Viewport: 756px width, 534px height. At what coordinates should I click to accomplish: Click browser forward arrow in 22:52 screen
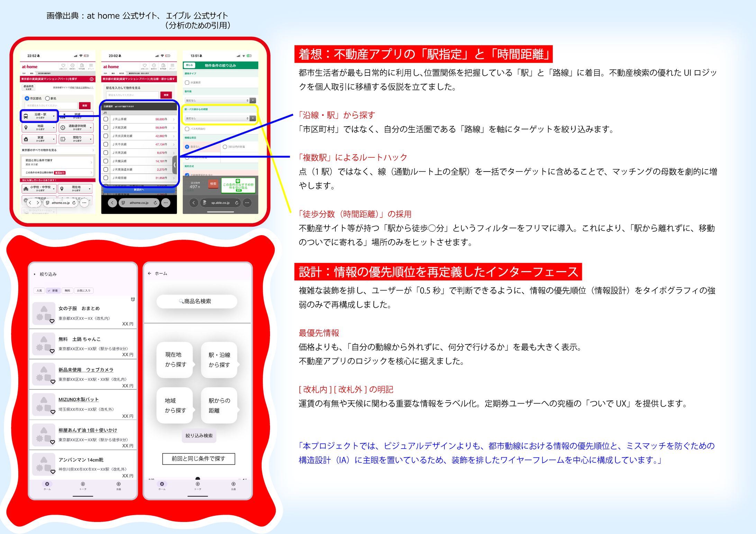click(x=38, y=203)
